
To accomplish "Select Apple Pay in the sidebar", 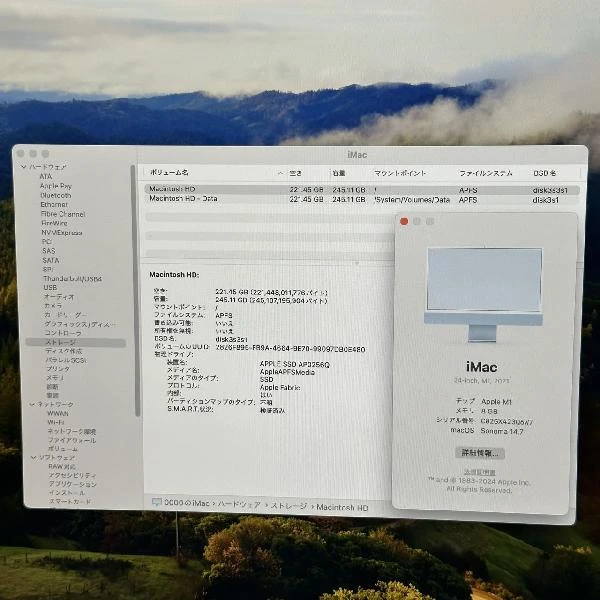I will click(x=55, y=186).
